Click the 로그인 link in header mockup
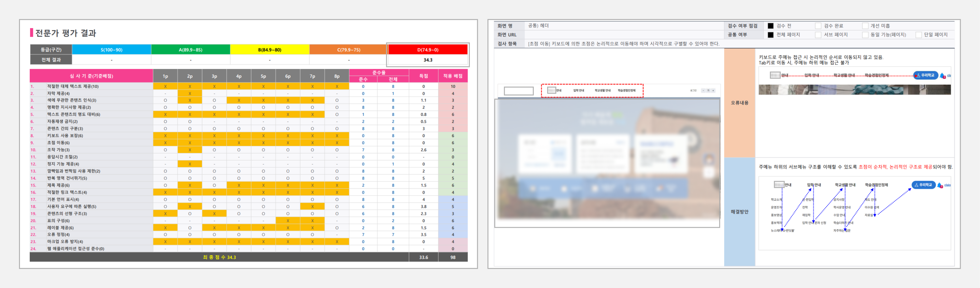Viewport: 980px width, 288px height. 693,91
